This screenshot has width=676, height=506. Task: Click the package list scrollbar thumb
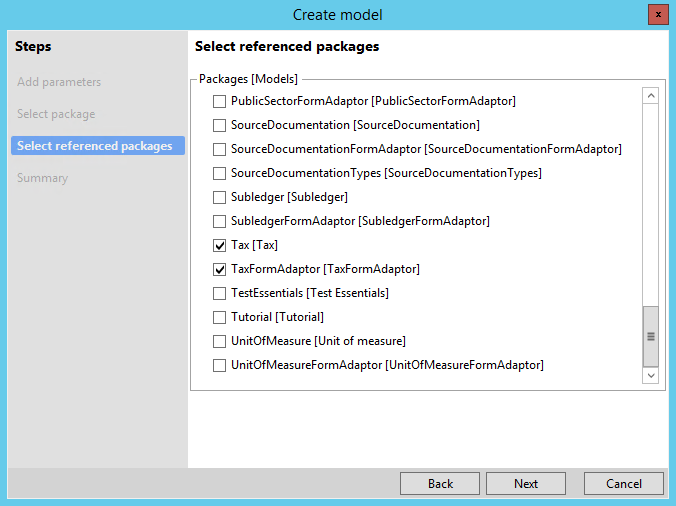click(x=651, y=337)
